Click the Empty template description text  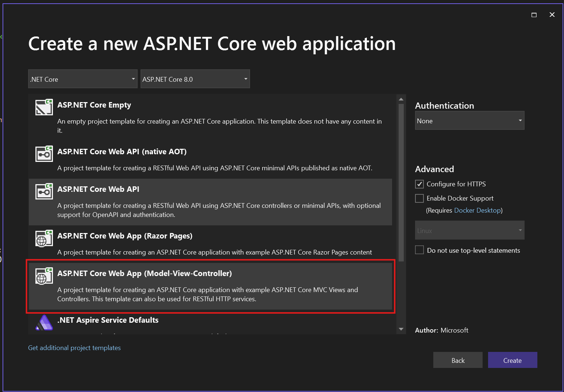click(x=219, y=126)
